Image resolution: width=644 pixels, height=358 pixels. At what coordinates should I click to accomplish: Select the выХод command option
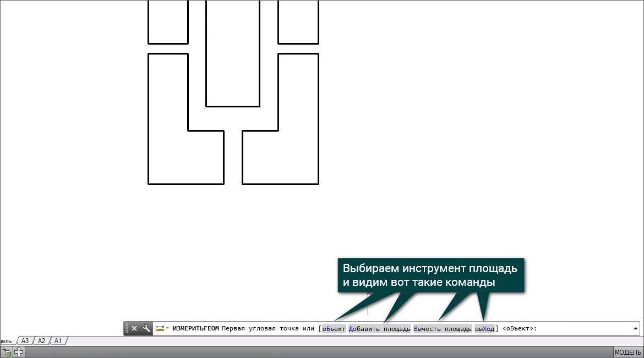484,329
